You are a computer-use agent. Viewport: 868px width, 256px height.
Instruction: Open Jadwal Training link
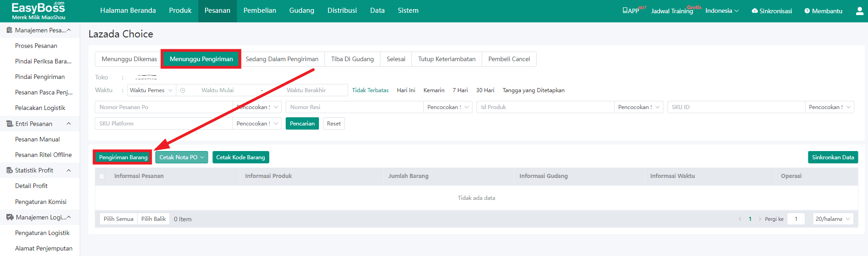pos(672,11)
